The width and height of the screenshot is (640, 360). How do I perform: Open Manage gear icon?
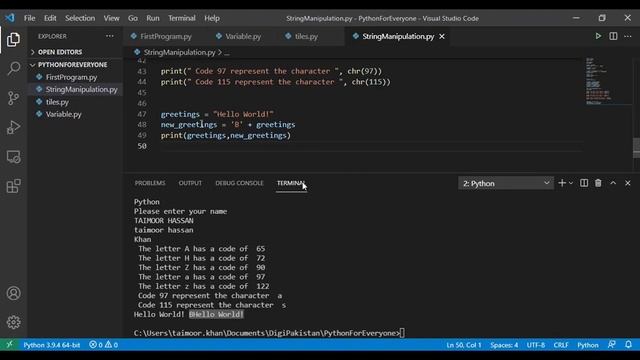[x=13, y=322]
